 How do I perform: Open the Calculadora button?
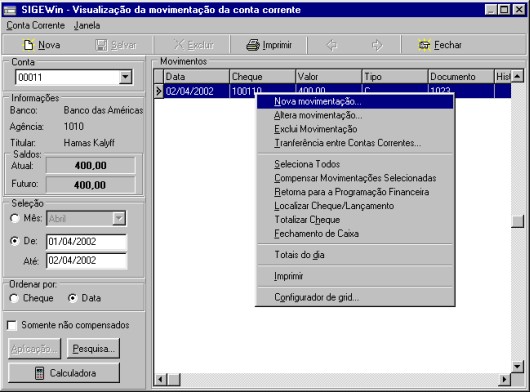[64, 373]
